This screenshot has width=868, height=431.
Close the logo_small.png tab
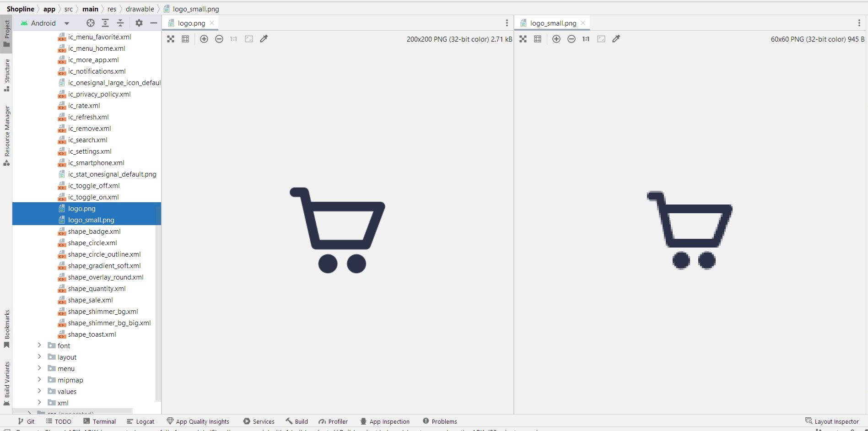[583, 23]
